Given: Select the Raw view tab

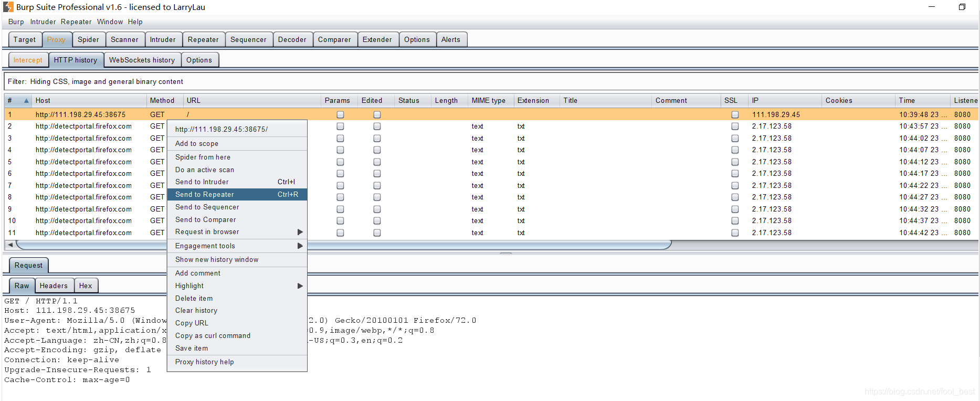Looking at the screenshot, I should tap(22, 286).
